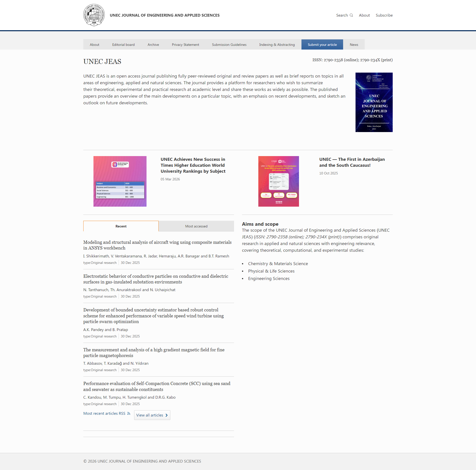The width and height of the screenshot is (476, 470).
Task: Open the journal cover image
Action: click(374, 102)
